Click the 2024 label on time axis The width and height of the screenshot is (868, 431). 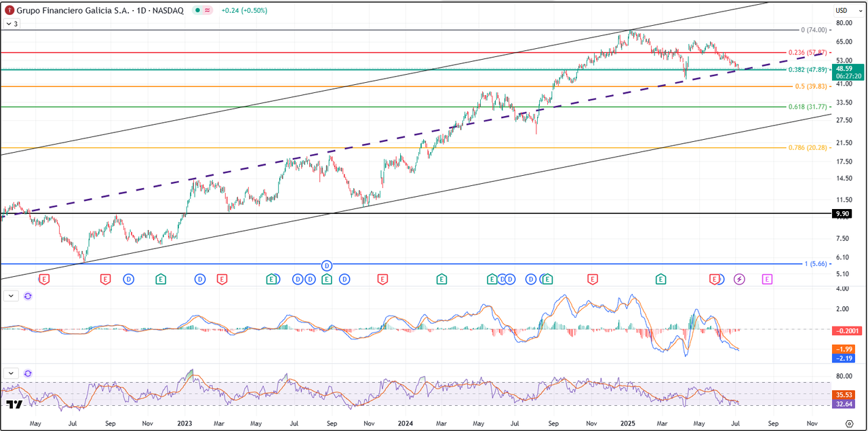pyautogui.click(x=406, y=423)
